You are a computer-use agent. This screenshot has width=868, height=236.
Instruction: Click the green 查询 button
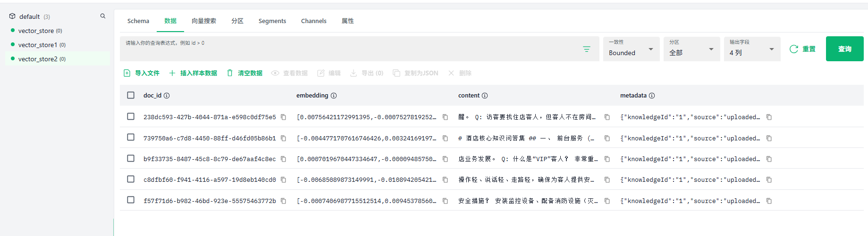[845, 49]
